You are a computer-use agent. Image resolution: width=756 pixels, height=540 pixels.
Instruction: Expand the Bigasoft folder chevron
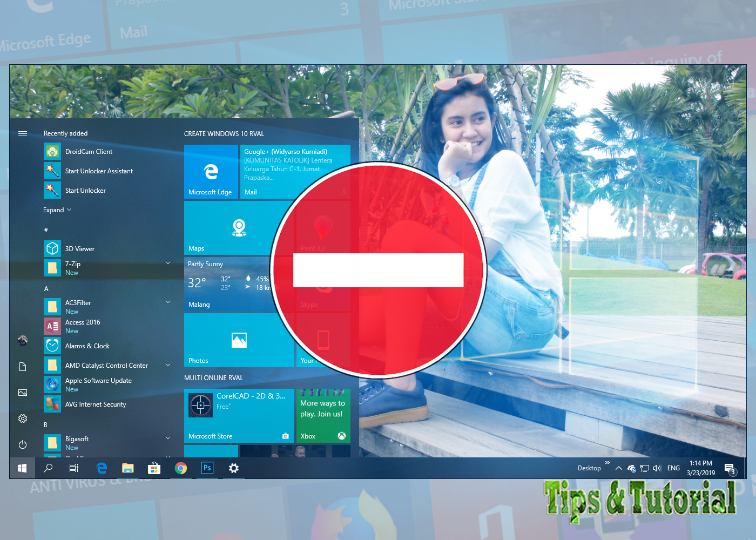pos(168,438)
